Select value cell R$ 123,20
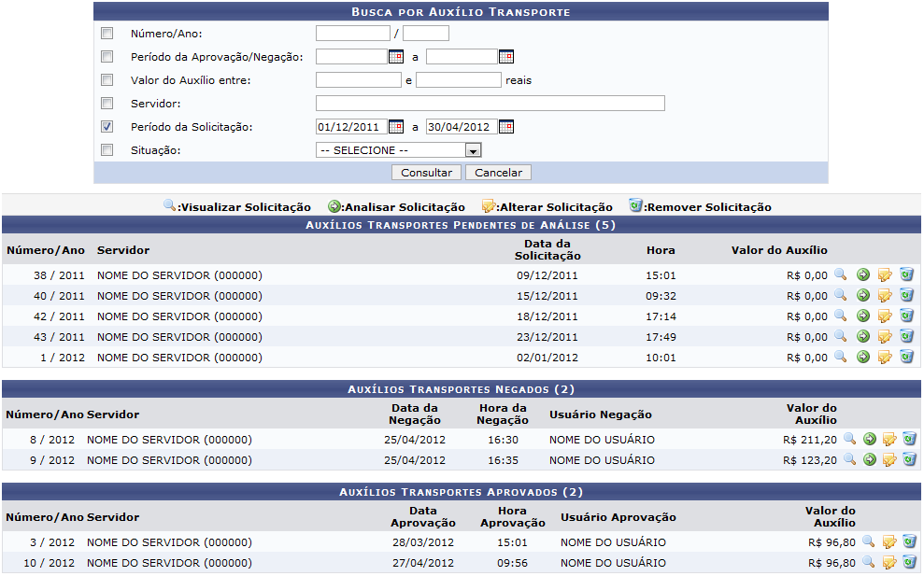924x576 pixels. pyautogui.click(x=810, y=460)
